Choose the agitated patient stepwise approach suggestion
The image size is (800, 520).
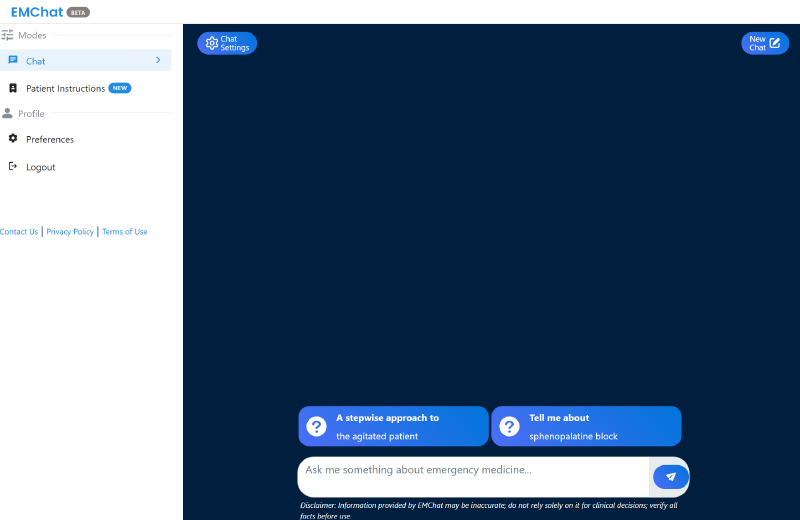pos(393,426)
